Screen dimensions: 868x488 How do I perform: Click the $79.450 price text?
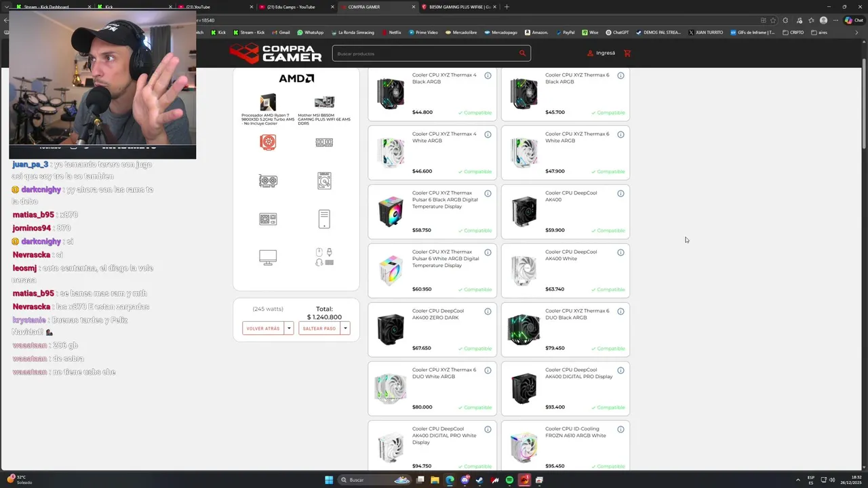point(555,348)
